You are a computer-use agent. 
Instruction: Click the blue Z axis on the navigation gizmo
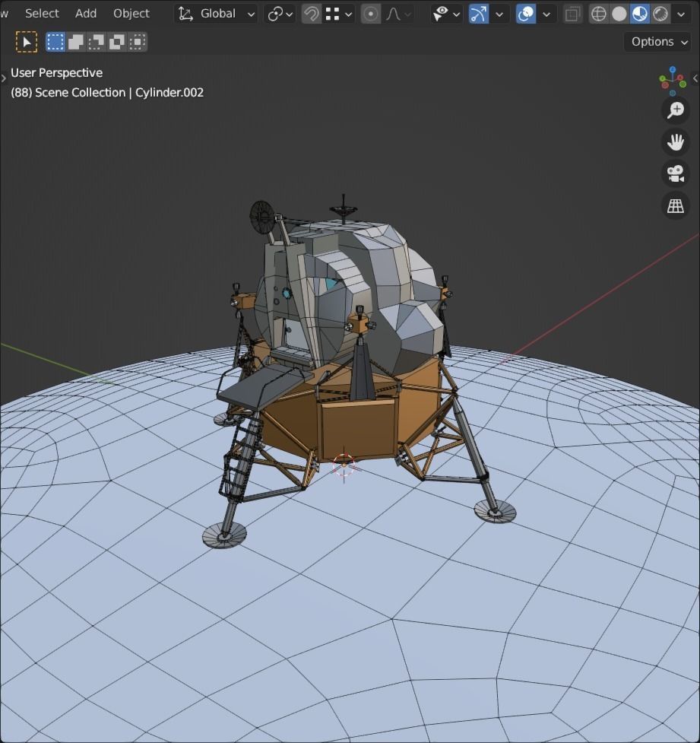(x=673, y=69)
